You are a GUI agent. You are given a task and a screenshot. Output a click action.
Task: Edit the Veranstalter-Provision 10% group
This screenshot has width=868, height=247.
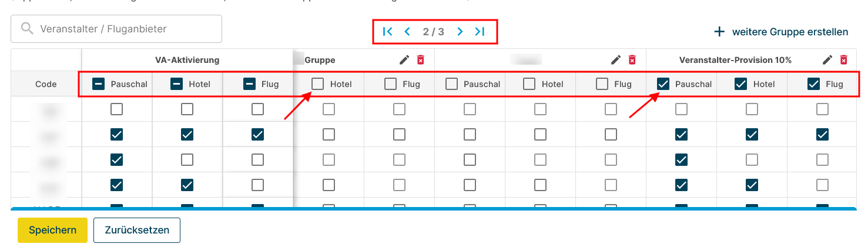tap(827, 59)
